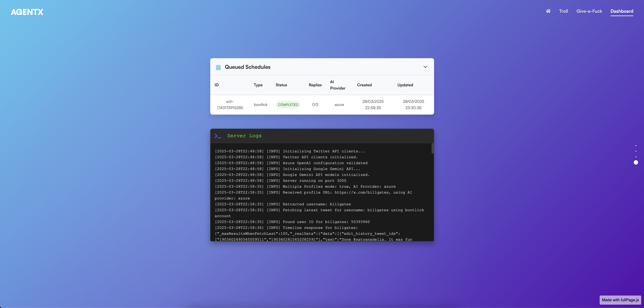Screen dimensions: 644x308
Task: Collapse the Queued Schedules panel chevron
Action: (x=425, y=67)
